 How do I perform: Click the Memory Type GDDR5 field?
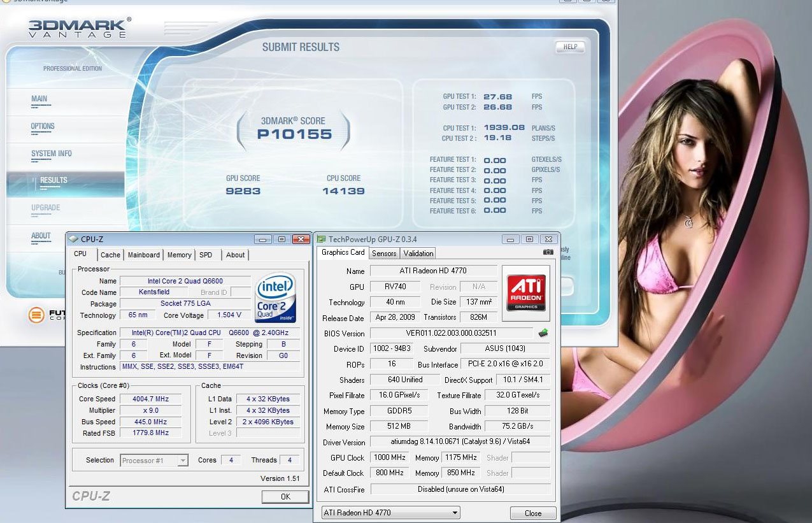(399, 411)
